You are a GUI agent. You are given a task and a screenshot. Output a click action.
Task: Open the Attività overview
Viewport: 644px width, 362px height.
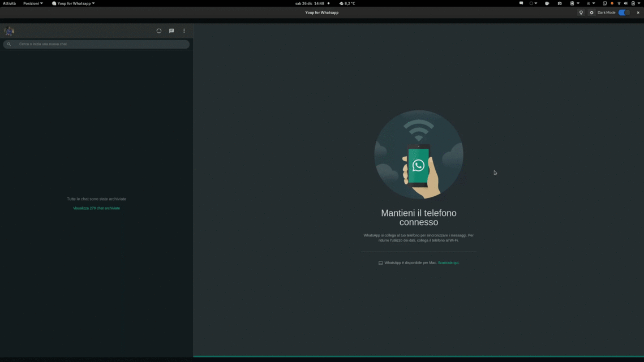point(10,3)
